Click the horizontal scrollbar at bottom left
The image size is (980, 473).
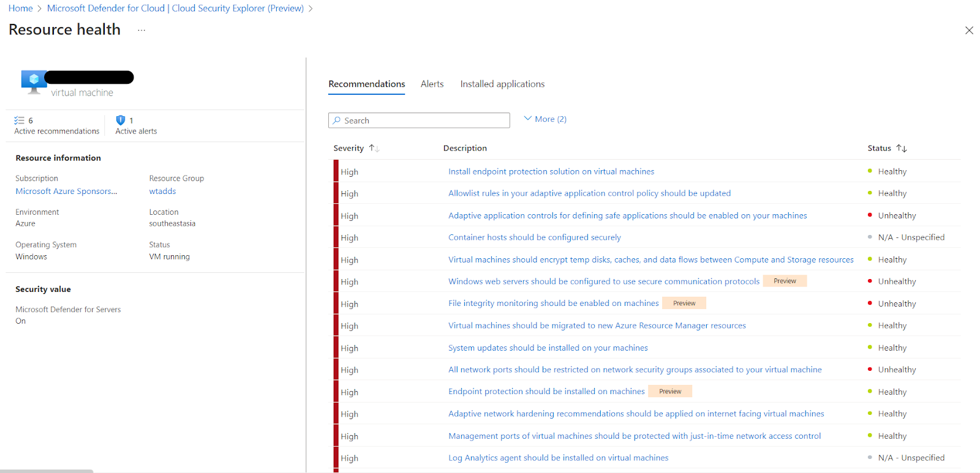47,471
